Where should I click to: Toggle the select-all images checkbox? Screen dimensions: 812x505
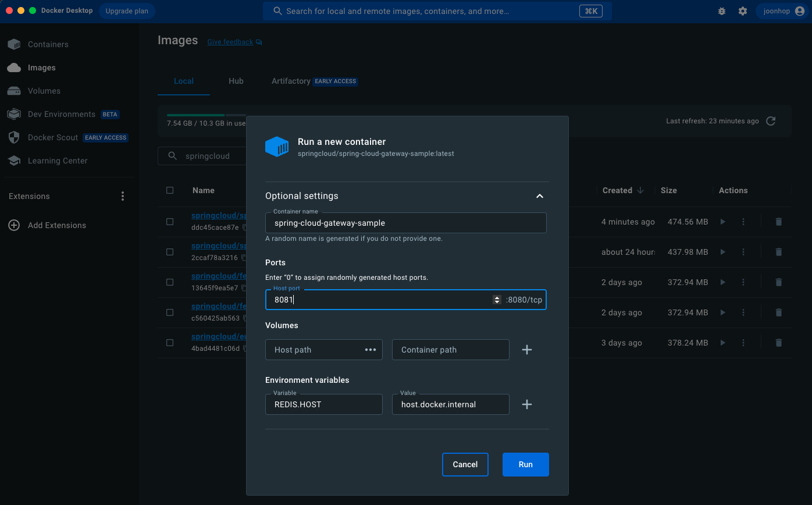pyautogui.click(x=170, y=190)
